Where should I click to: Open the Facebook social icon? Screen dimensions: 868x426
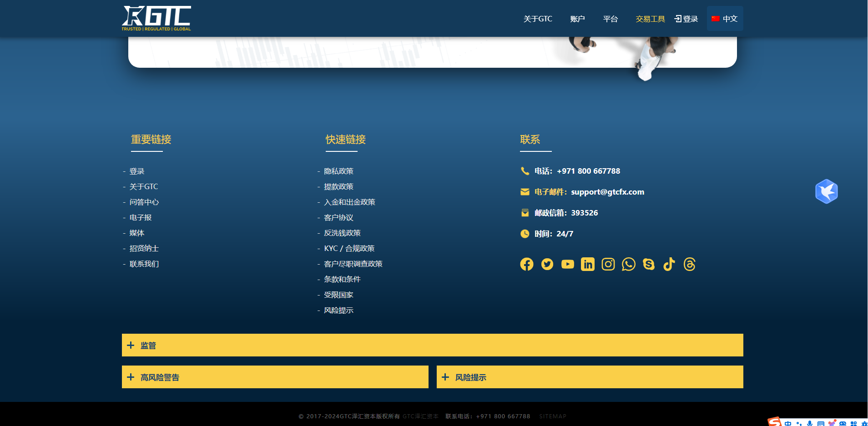[x=526, y=264]
